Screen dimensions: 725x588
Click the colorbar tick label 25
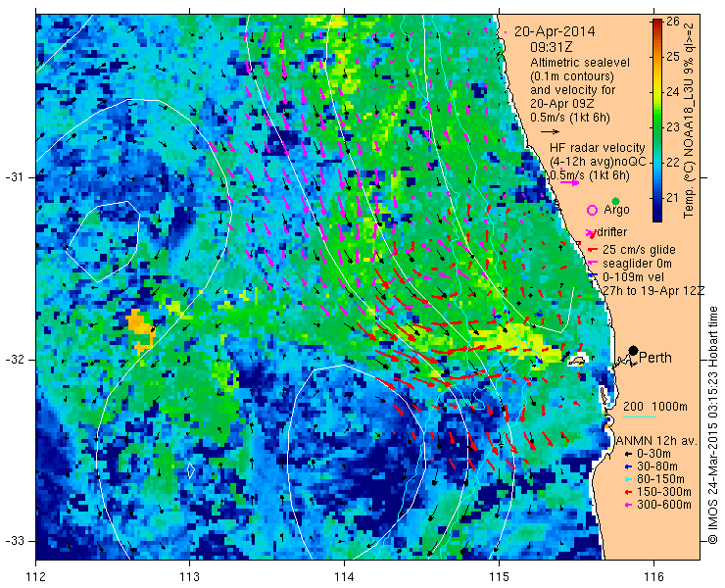coord(673,57)
